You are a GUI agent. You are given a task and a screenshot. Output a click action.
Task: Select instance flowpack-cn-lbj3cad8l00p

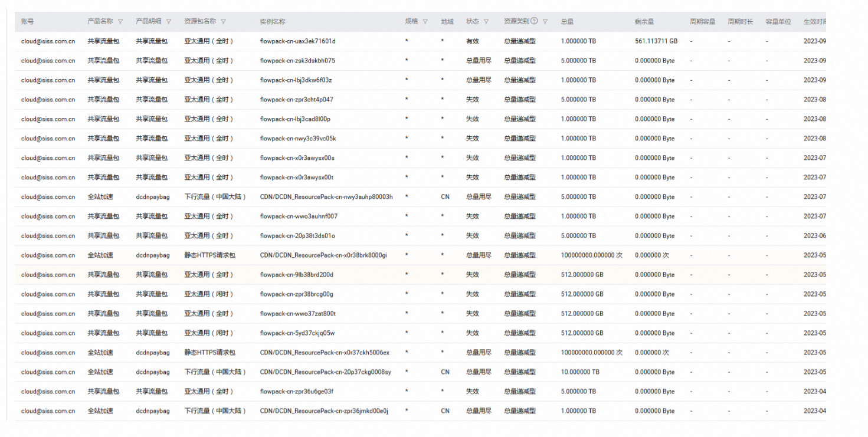295,119
